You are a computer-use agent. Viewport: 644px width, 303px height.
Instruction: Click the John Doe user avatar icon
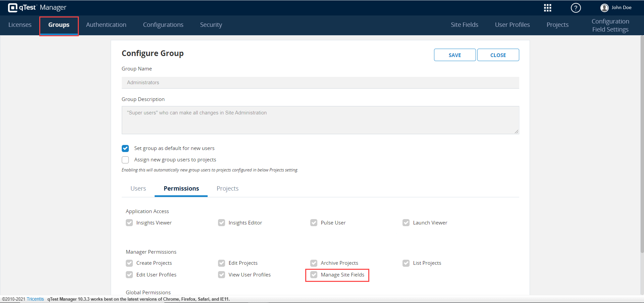click(x=604, y=8)
